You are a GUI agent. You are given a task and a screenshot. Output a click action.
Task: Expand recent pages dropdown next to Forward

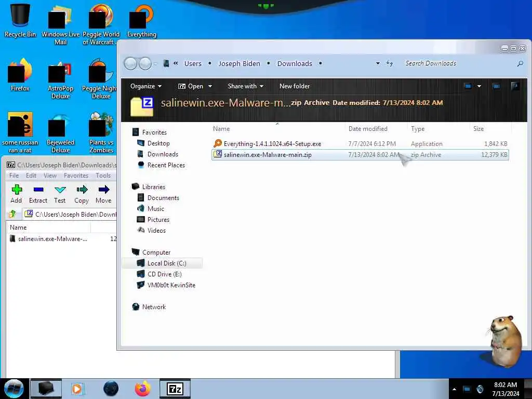155,63
